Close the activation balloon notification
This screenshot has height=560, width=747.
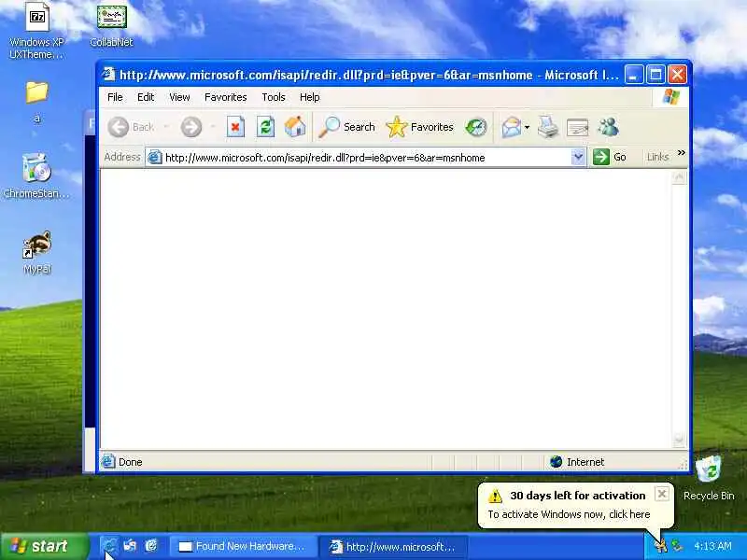(662, 494)
